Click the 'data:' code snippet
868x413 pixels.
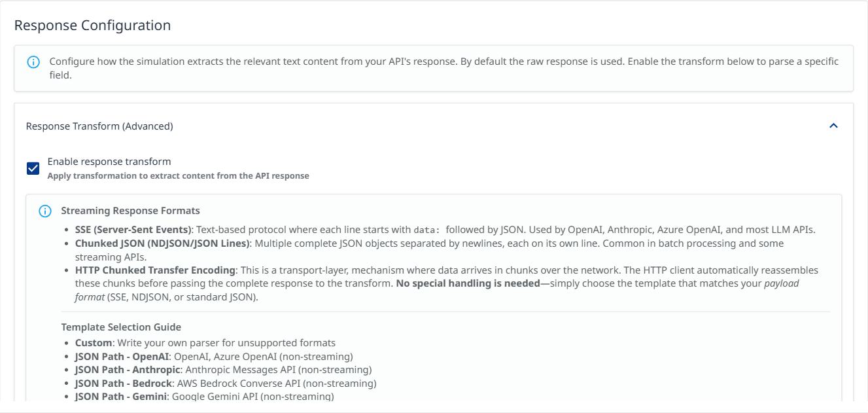click(428, 230)
